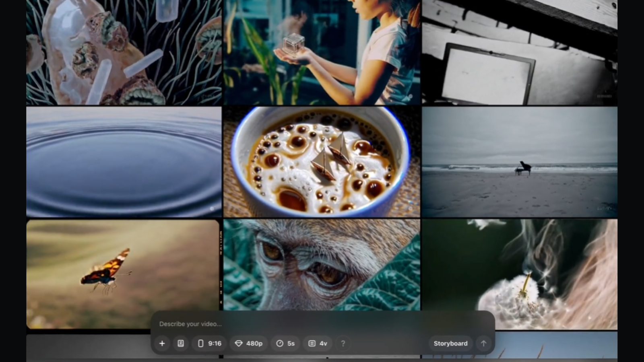Open the presets icon beside plus
Screen dimensions: 644x362
pos(181,343)
